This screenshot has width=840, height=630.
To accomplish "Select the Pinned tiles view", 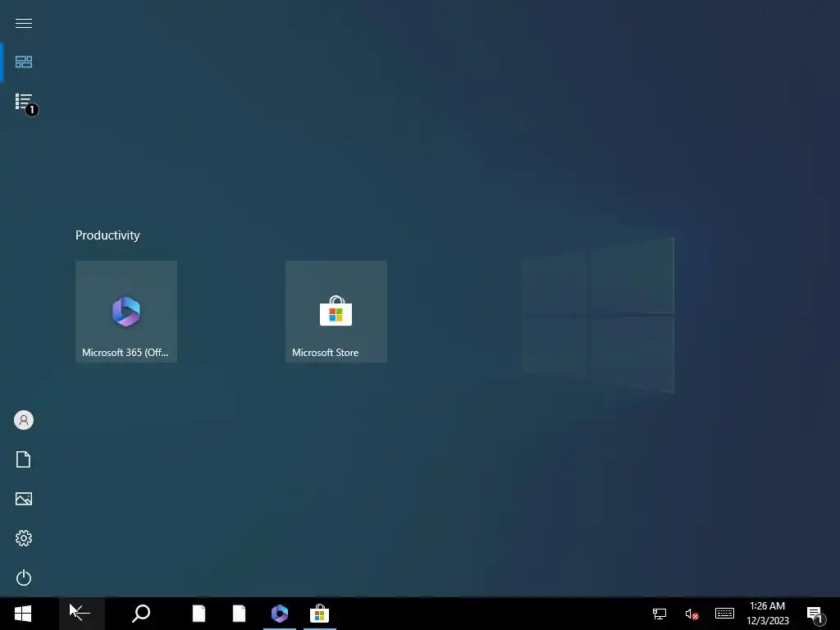I will click(x=24, y=62).
